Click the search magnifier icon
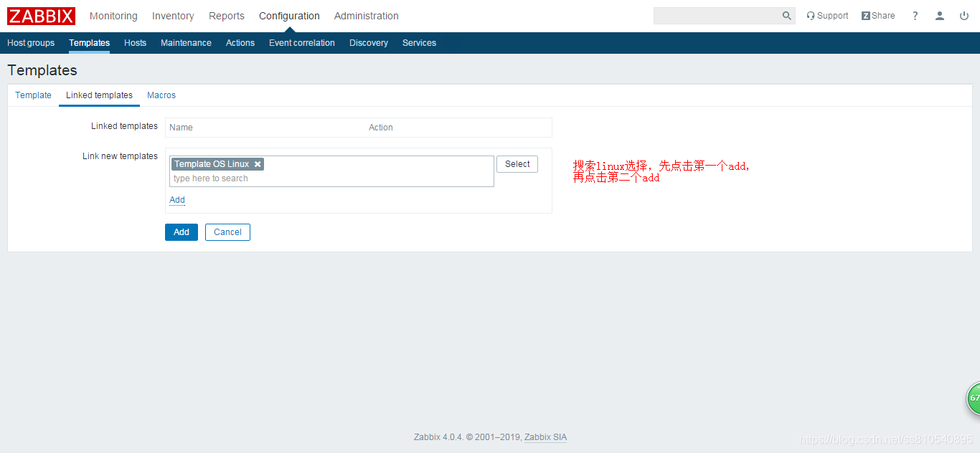Viewport: 980px width, 453px height. [787, 16]
